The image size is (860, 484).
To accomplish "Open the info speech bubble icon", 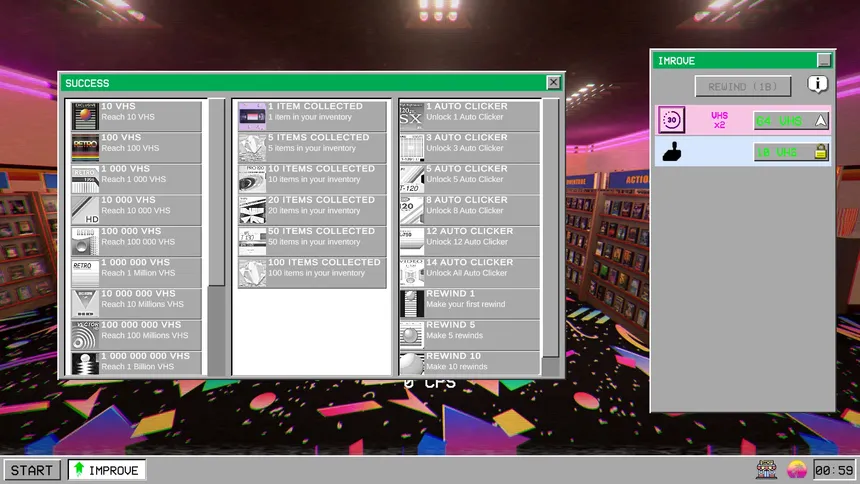I will (x=817, y=84).
